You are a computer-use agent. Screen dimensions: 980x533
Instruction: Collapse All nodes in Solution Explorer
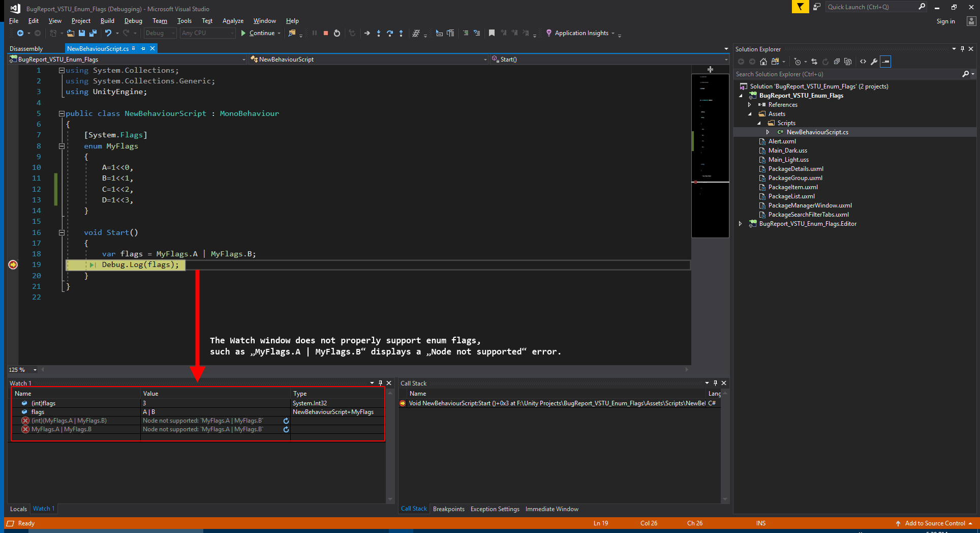(x=837, y=62)
